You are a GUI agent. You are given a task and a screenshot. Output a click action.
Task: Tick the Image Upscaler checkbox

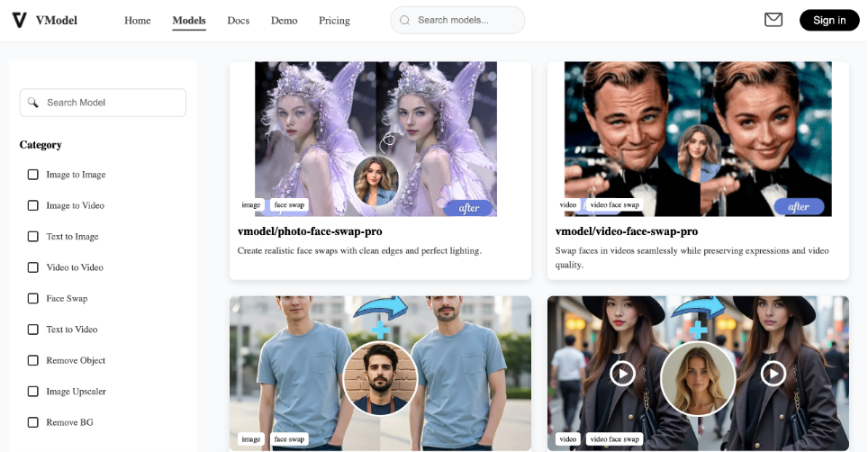point(33,392)
